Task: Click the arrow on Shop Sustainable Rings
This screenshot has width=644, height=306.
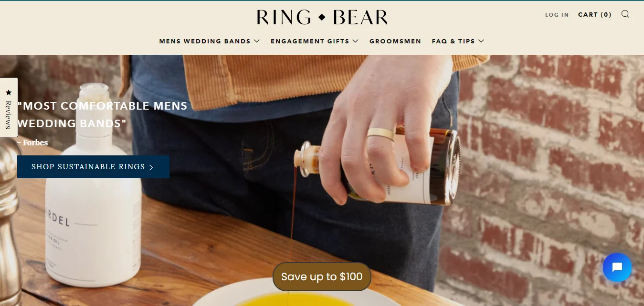Action: pyautogui.click(x=151, y=167)
